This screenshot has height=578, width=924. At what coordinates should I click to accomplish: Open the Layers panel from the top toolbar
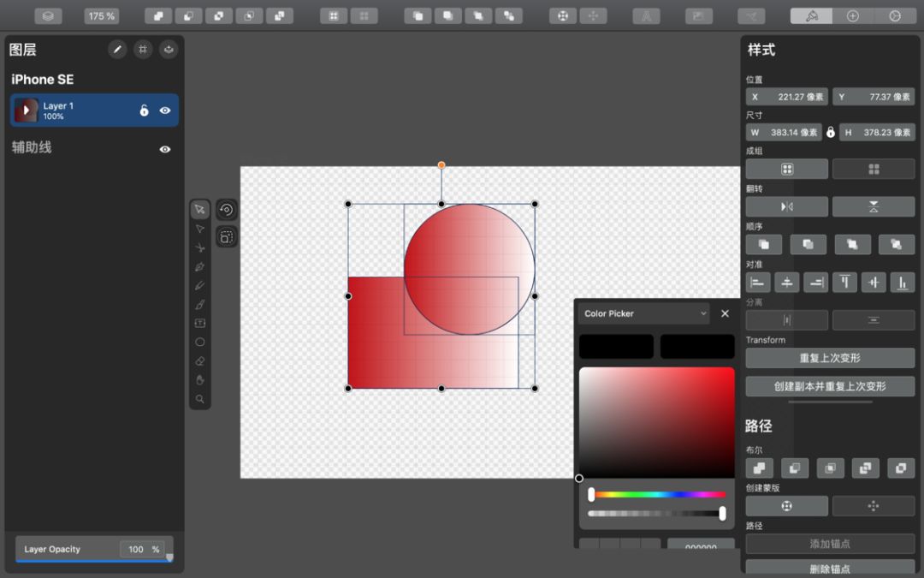tap(48, 16)
